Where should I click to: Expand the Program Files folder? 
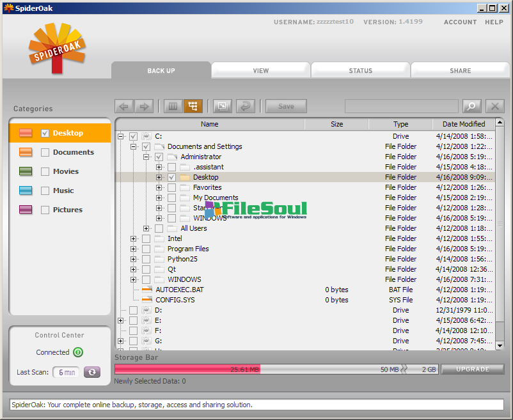[134, 249]
